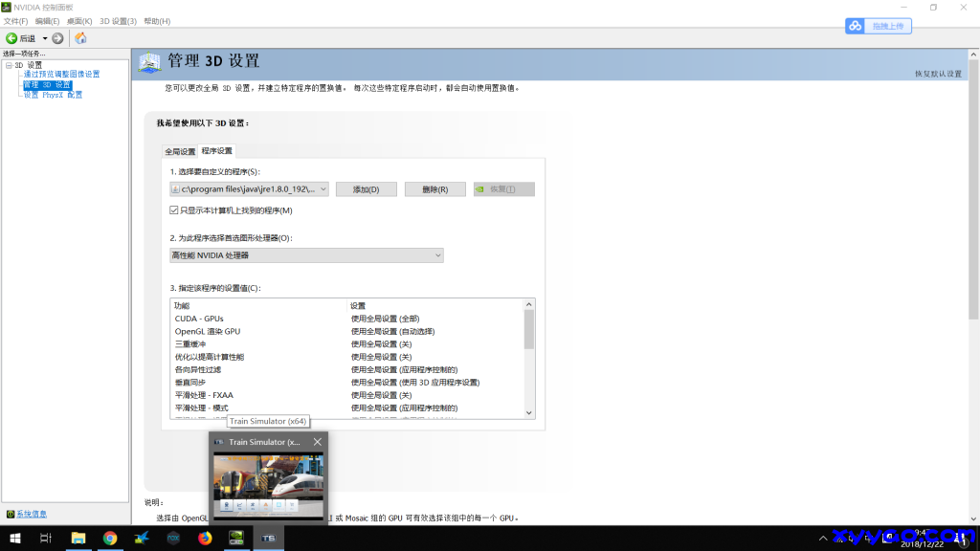Collapse the '3D 设置' tree node

pyautogui.click(x=8, y=65)
